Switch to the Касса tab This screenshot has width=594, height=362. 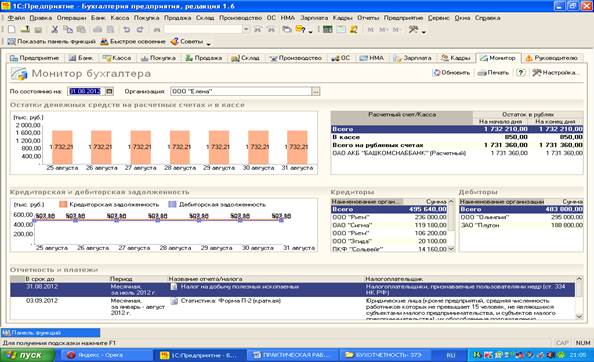pos(117,58)
